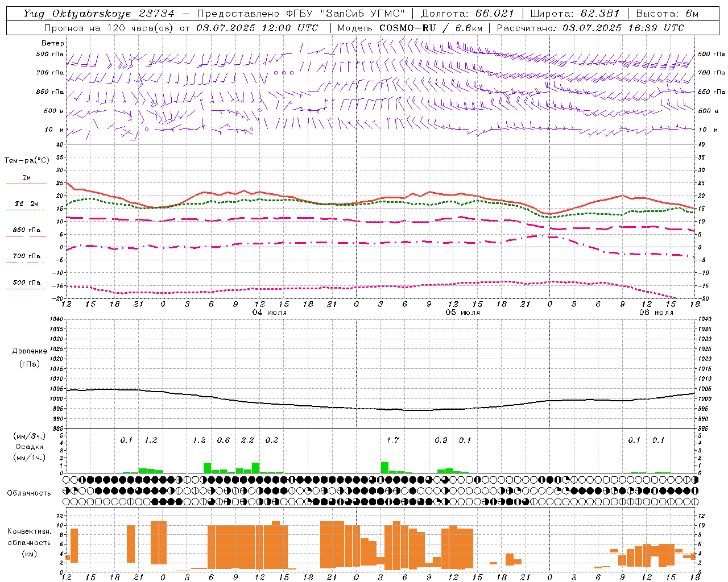Click the tall green rain bar beneath 1.7
Image resolution: width=728 pixels, height=582 pixels.
coord(385,468)
